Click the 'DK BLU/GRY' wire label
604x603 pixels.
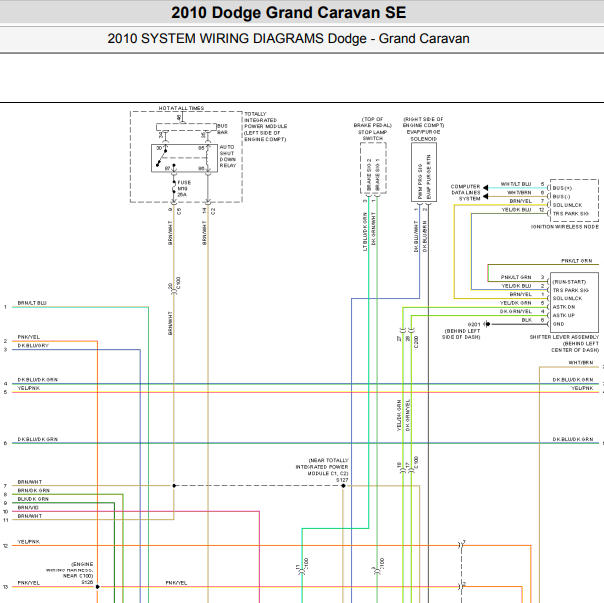(x=33, y=346)
